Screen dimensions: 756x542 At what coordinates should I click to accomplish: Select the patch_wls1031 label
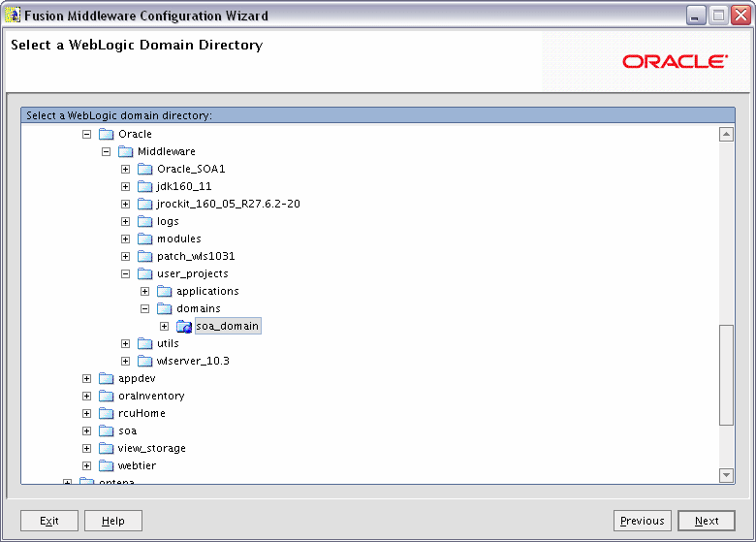click(196, 256)
